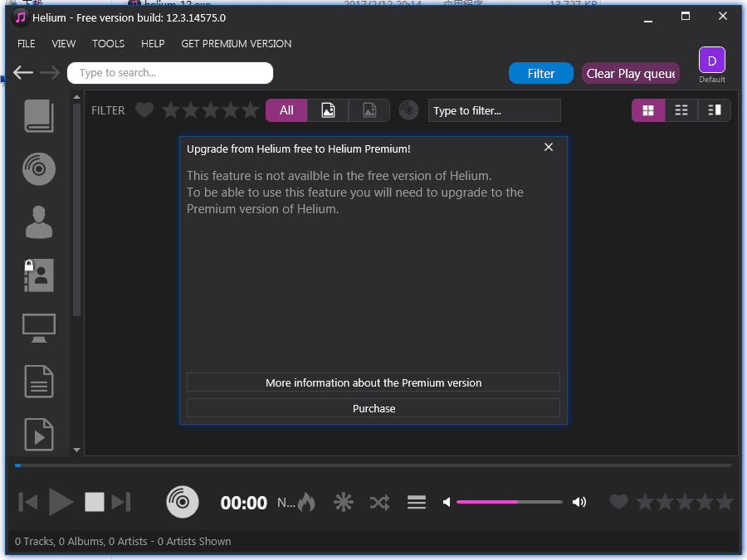747x560 pixels.
Task: Open the TOOLS menu
Action: tap(108, 44)
